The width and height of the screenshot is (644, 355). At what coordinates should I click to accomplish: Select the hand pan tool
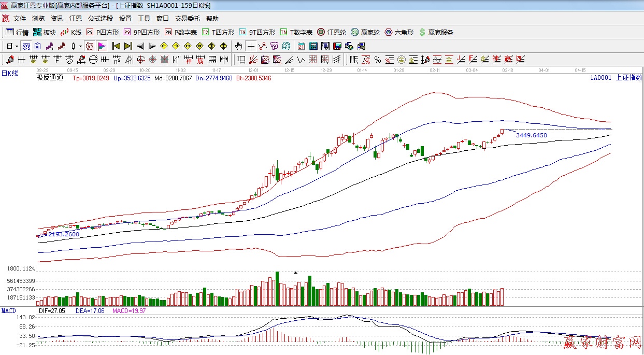238,46
